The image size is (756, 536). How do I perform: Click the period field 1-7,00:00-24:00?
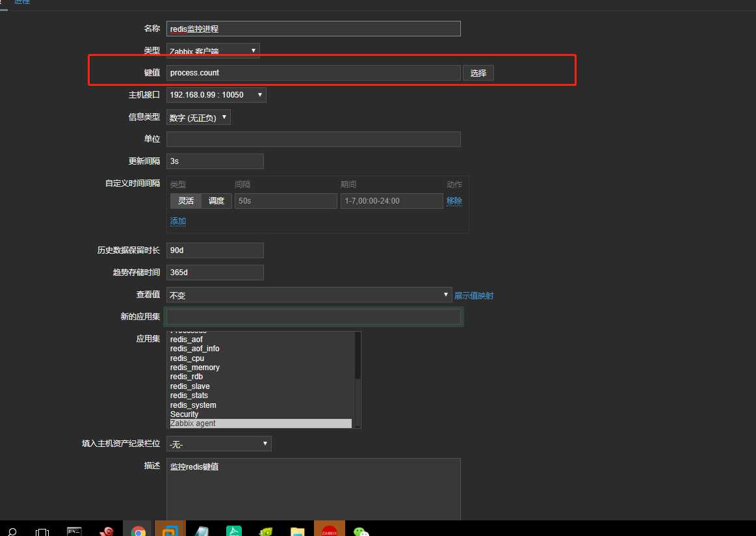pos(392,201)
